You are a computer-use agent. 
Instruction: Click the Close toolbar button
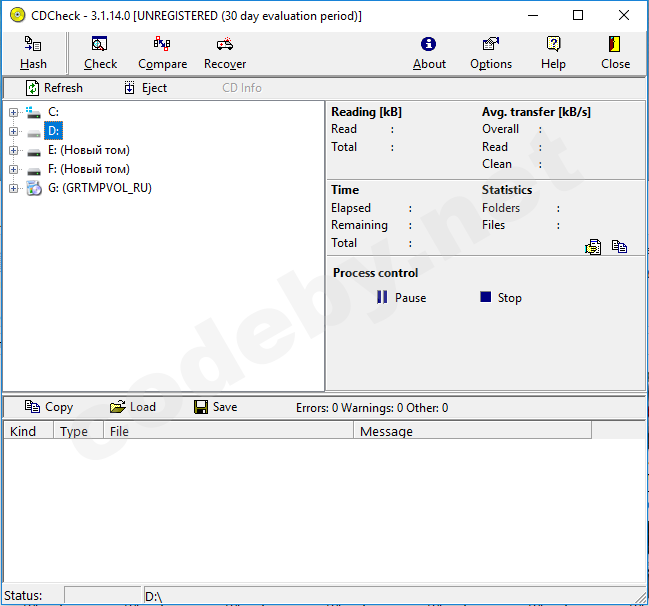coord(615,53)
